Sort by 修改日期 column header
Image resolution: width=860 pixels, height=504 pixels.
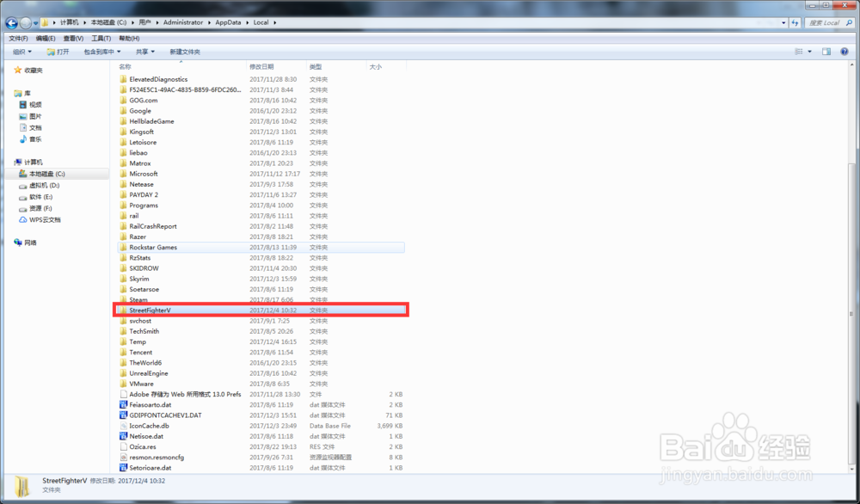click(x=261, y=66)
